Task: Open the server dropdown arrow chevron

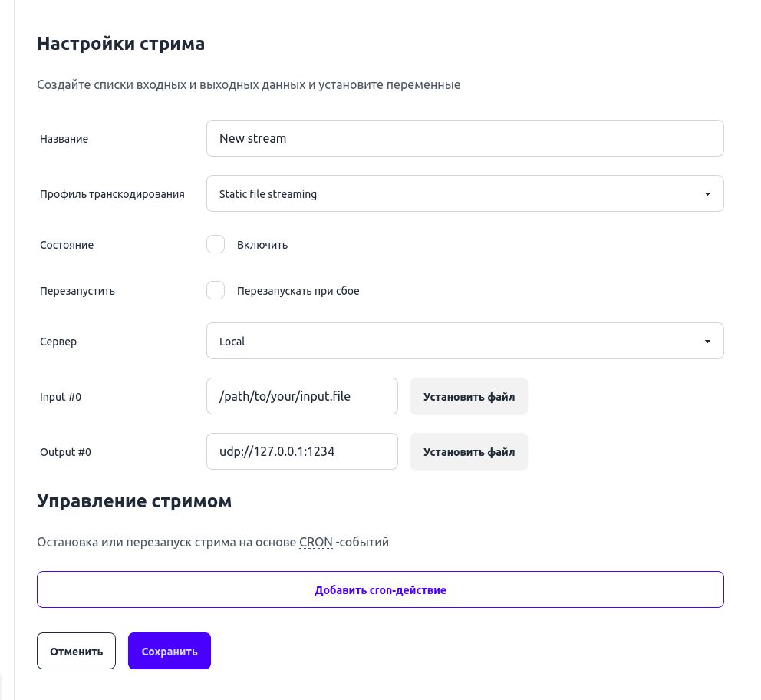Action: tap(707, 341)
